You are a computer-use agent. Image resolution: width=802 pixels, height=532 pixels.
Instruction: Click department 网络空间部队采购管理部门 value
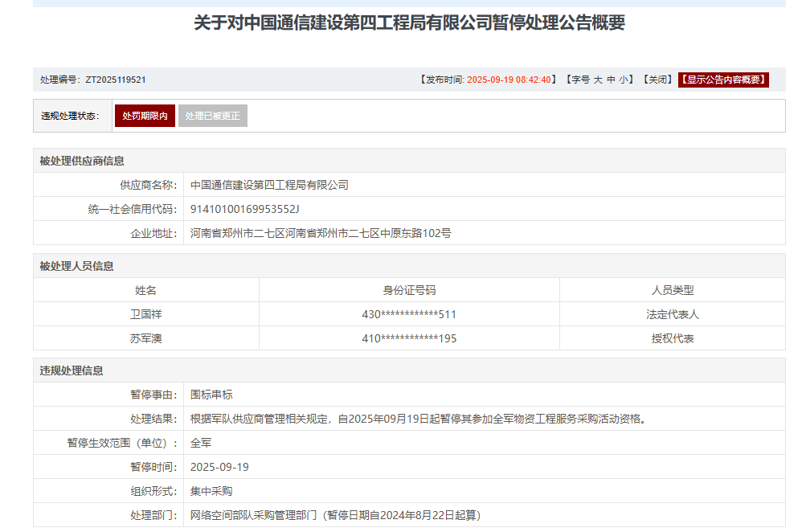coord(336,515)
